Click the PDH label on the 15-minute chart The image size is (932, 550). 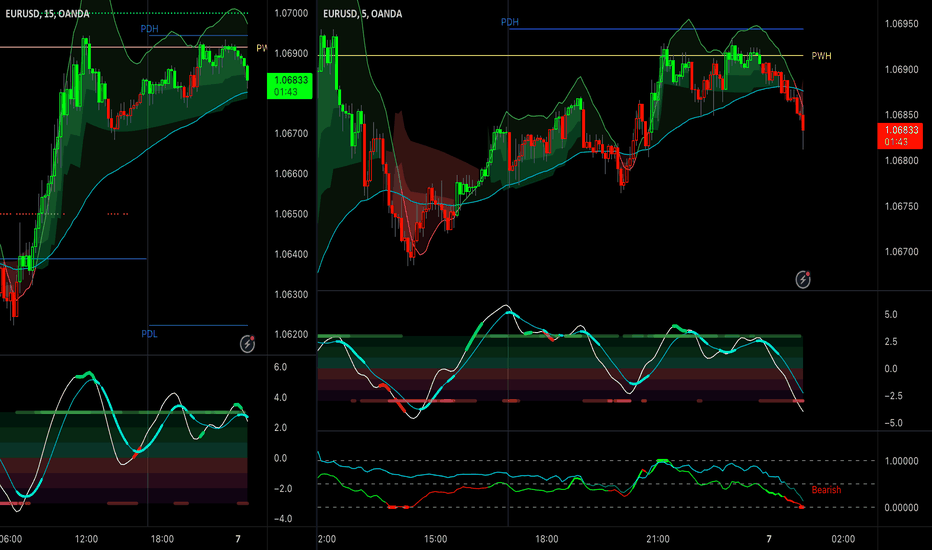(x=149, y=29)
